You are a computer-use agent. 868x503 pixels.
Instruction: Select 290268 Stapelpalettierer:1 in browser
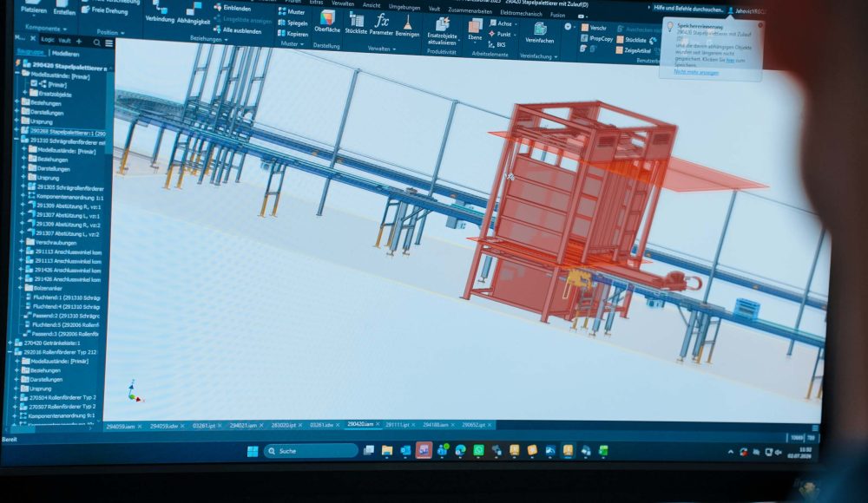(x=67, y=132)
